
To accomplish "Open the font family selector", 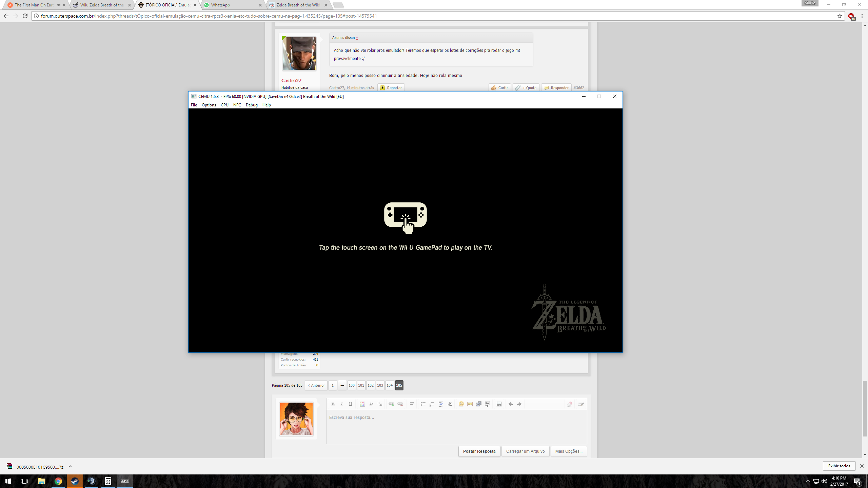I will pyautogui.click(x=380, y=404).
